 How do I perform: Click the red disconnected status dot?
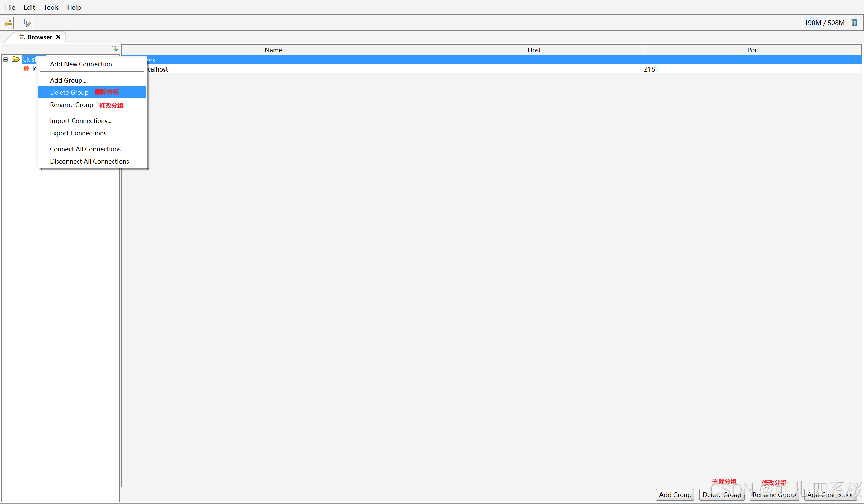tap(26, 68)
